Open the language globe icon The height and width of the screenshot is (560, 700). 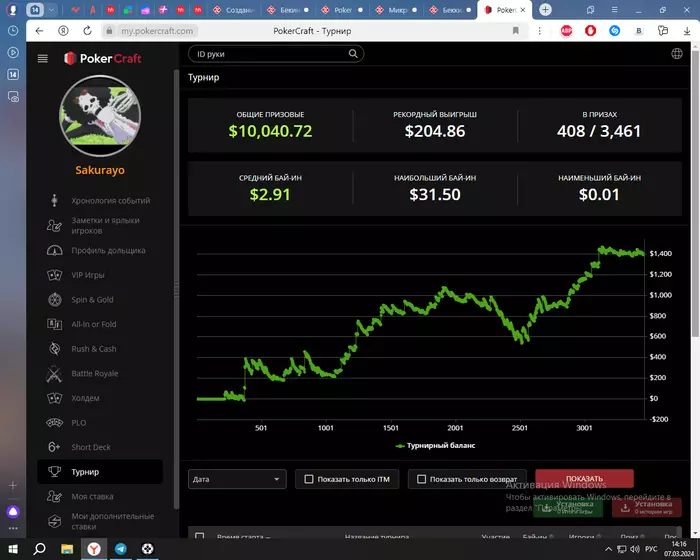pos(677,54)
